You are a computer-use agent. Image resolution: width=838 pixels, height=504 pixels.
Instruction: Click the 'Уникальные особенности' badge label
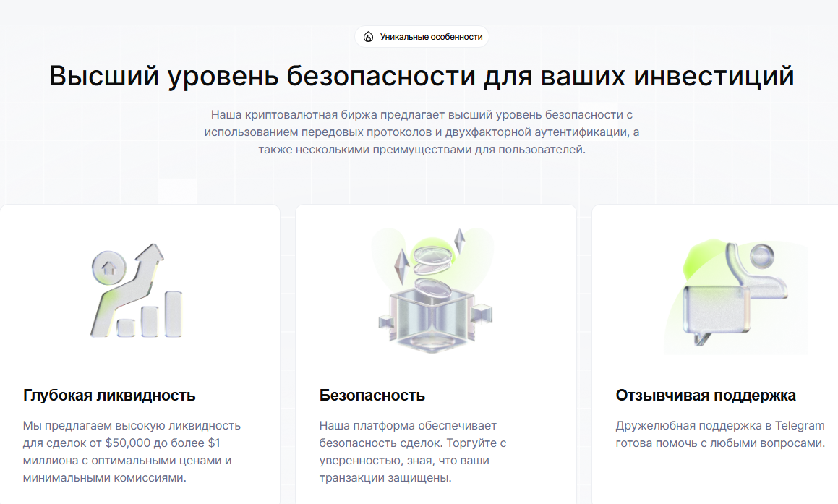point(431,37)
